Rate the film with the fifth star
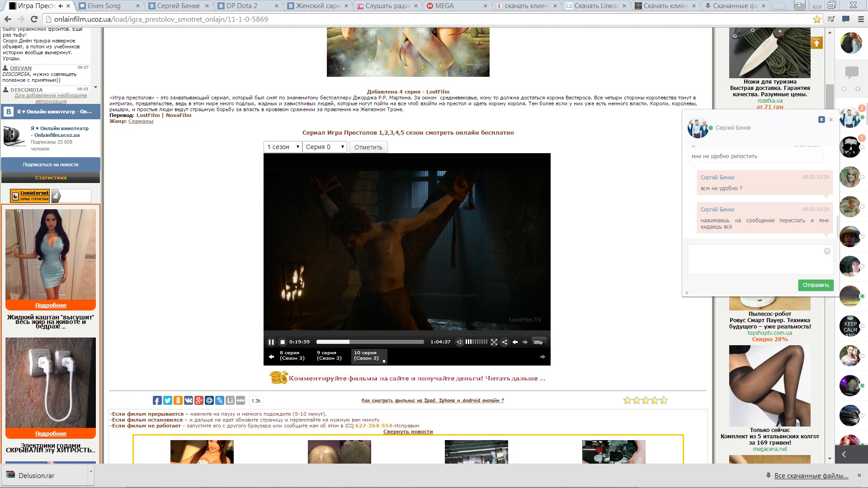 (x=663, y=400)
